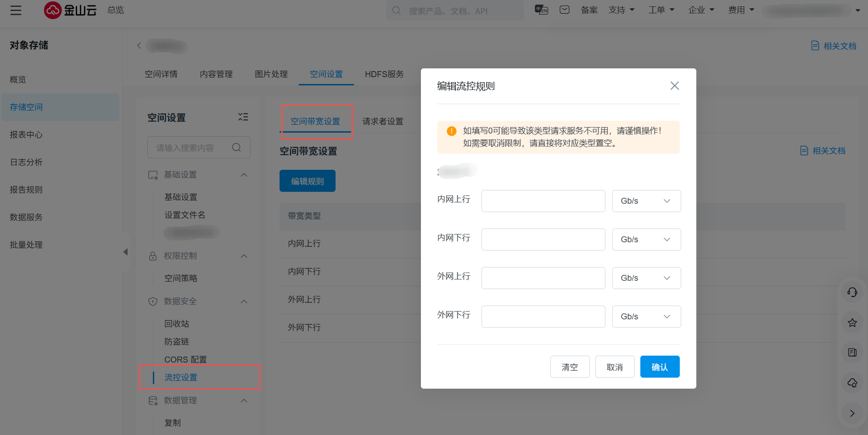Open the 费用 menu in header

[741, 10]
